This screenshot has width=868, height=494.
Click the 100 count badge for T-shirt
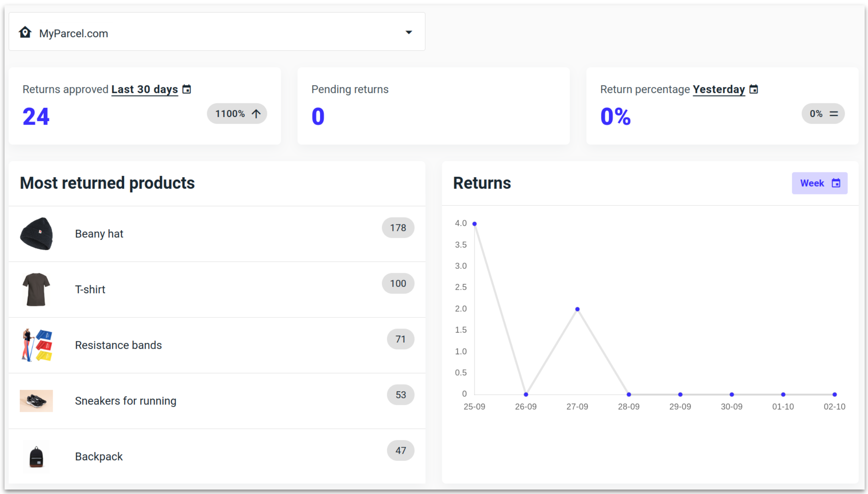coord(398,283)
